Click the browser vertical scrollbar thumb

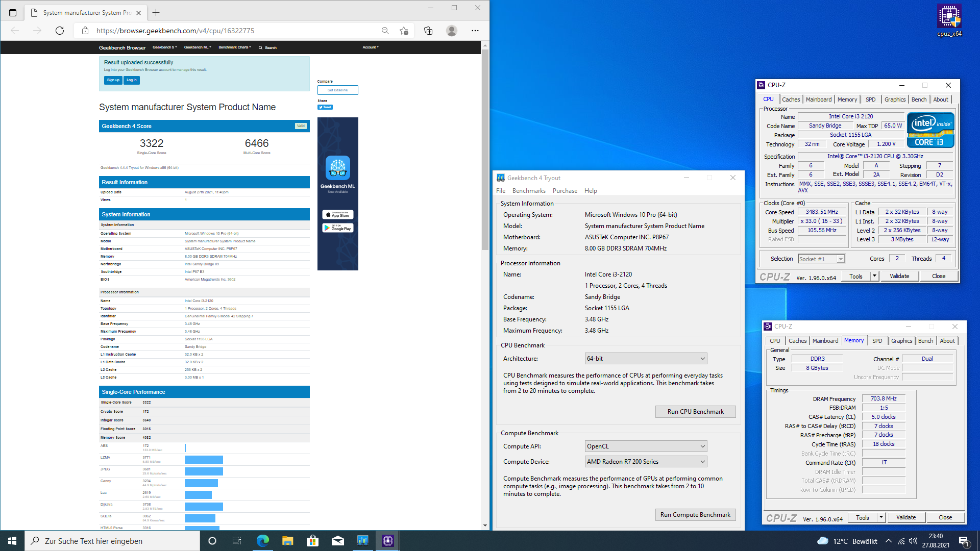485,150
